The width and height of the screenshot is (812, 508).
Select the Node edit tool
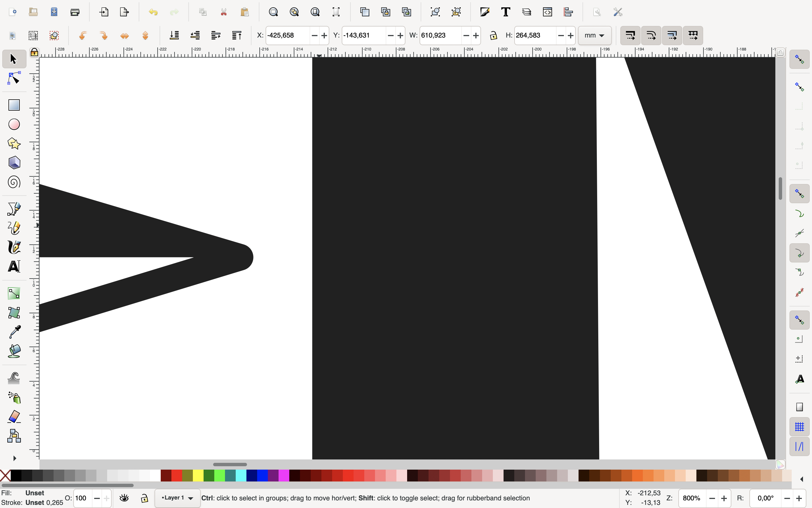coord(14,78)
